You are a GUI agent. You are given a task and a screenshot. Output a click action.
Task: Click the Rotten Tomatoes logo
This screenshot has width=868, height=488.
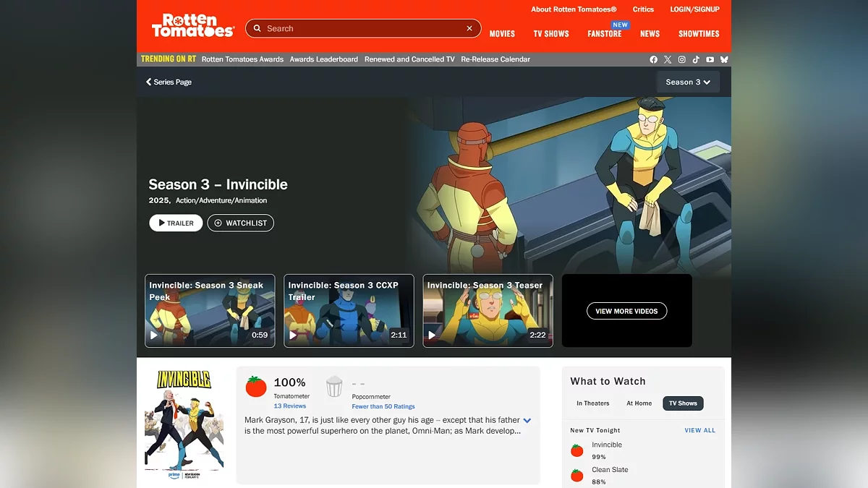[193, 25]
